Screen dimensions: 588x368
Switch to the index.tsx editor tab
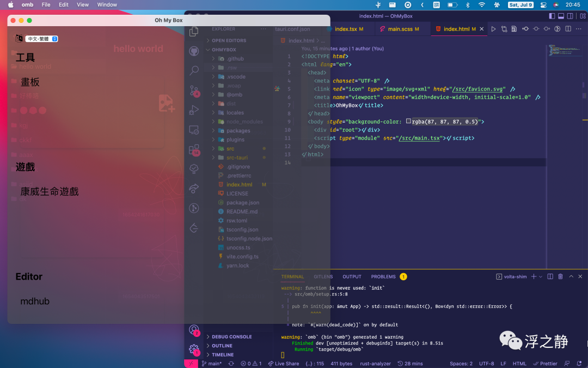(x=349, y=29)
